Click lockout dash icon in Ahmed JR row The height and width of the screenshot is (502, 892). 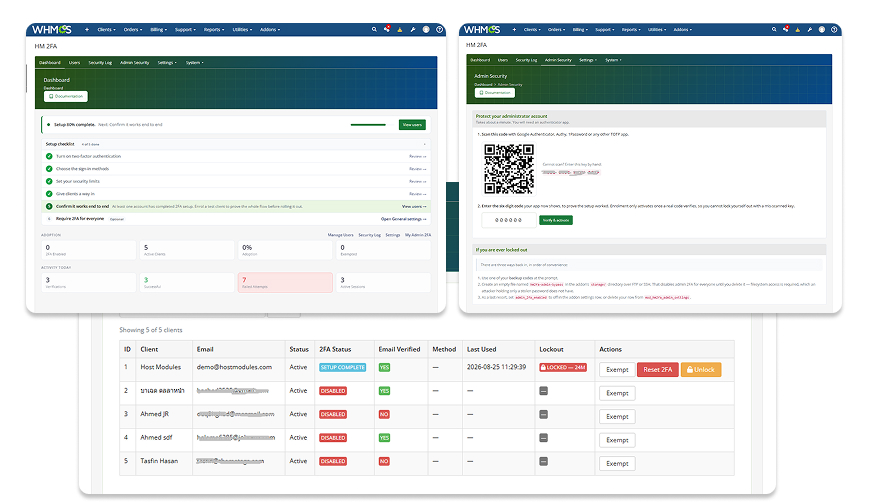click(544, 414)
